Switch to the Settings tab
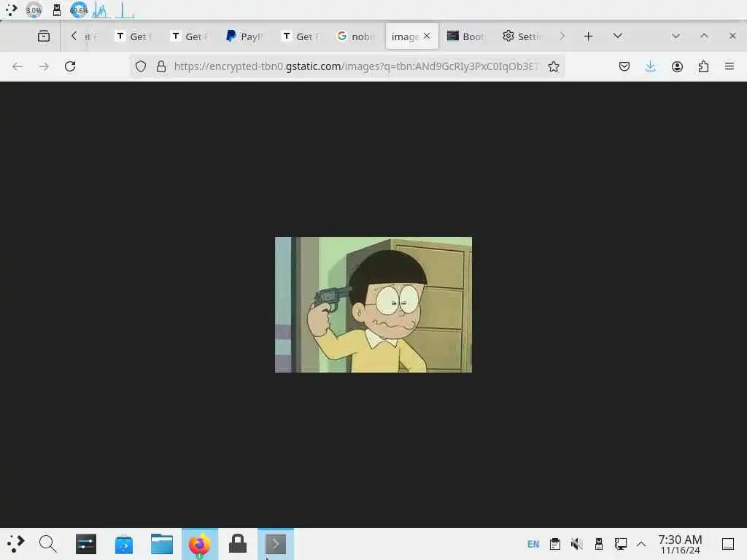The image size is (747, 560). (522, 36)
